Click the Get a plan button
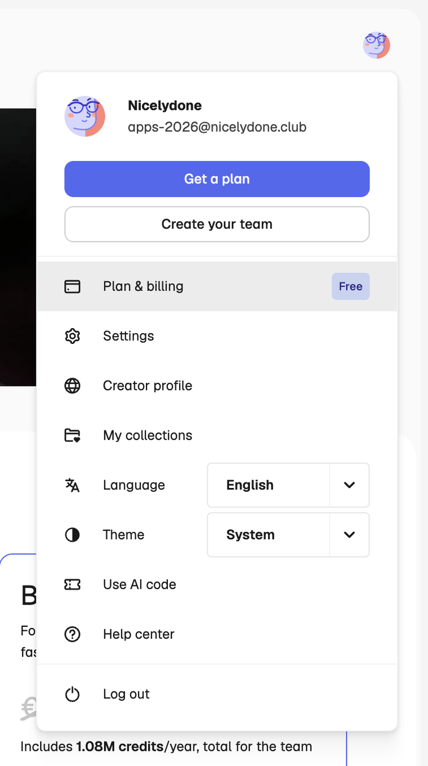Viewport: 428px width, 766px height. (x=217, y=179)
